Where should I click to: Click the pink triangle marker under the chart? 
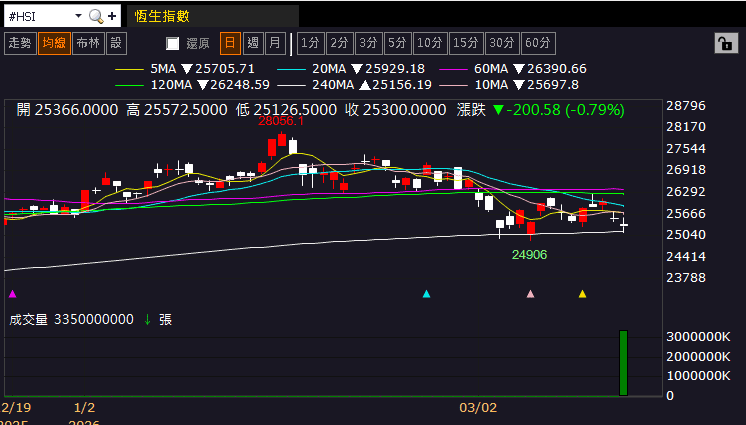(x=531, y=294)
